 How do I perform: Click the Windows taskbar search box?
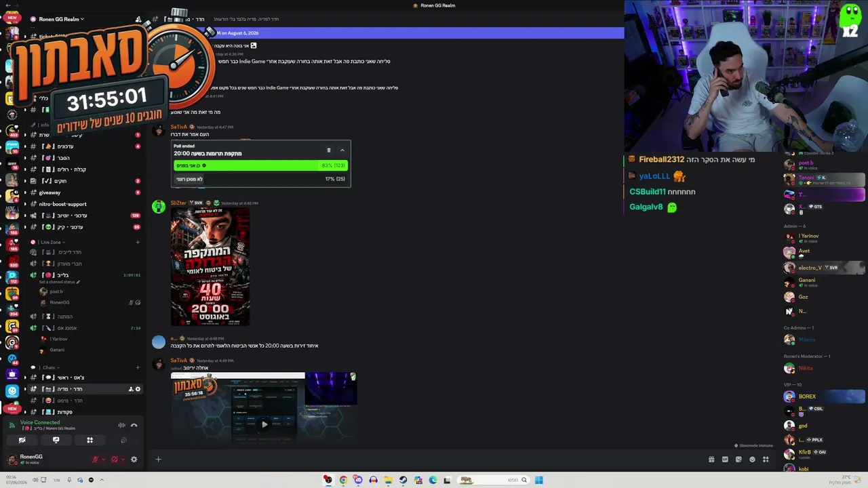coord(494,480)
